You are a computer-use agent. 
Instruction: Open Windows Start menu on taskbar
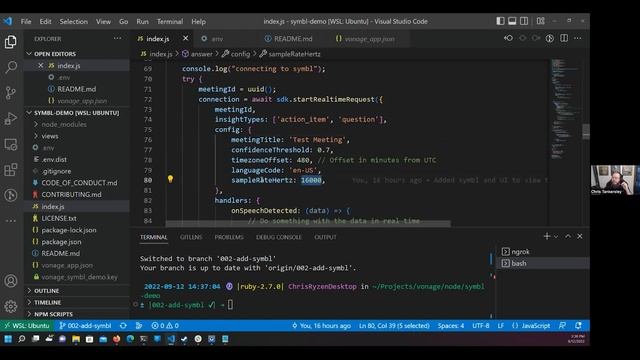[x=8, y=339]
